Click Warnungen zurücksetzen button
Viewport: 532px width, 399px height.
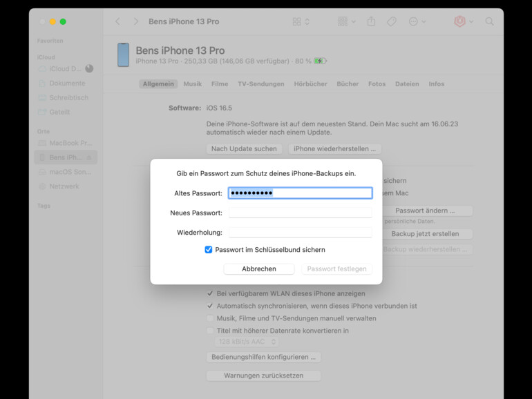pyautogui.click(x=264, y=376)
